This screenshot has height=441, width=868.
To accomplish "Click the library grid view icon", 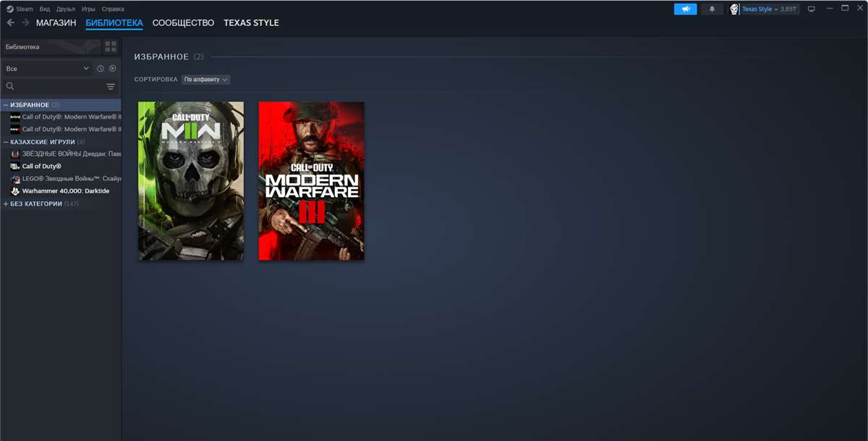I will pos(110,46).
